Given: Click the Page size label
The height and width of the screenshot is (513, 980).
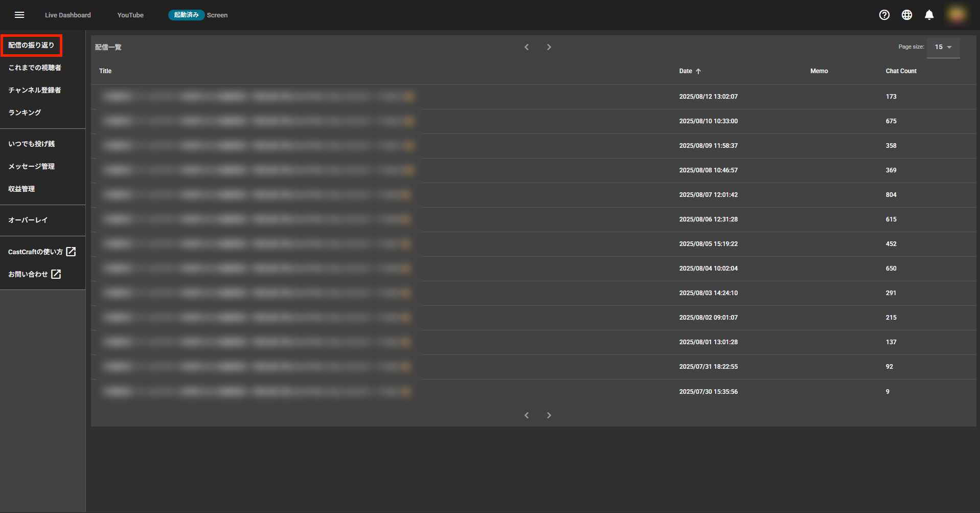Looking at the screenshot, I should (x=911, y=47).
